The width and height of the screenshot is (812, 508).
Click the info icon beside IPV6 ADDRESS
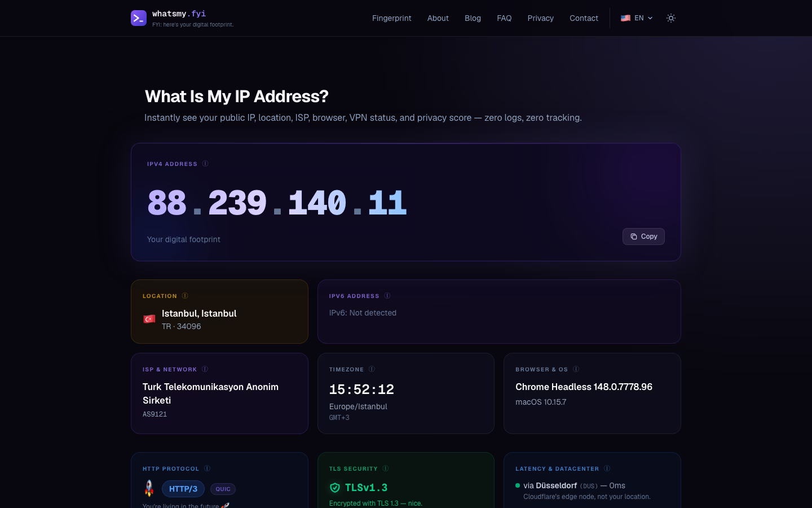pos(387,296)
